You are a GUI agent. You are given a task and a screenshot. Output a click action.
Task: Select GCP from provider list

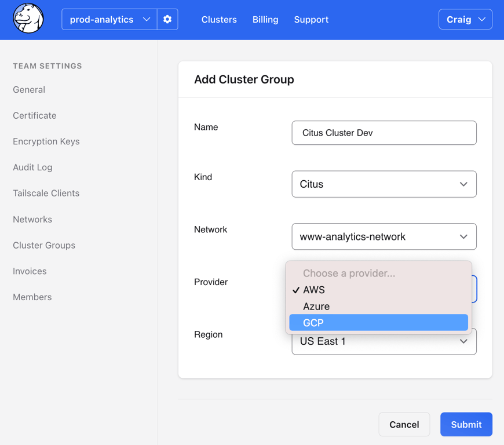pyautogui.click(x=378, y=323)
